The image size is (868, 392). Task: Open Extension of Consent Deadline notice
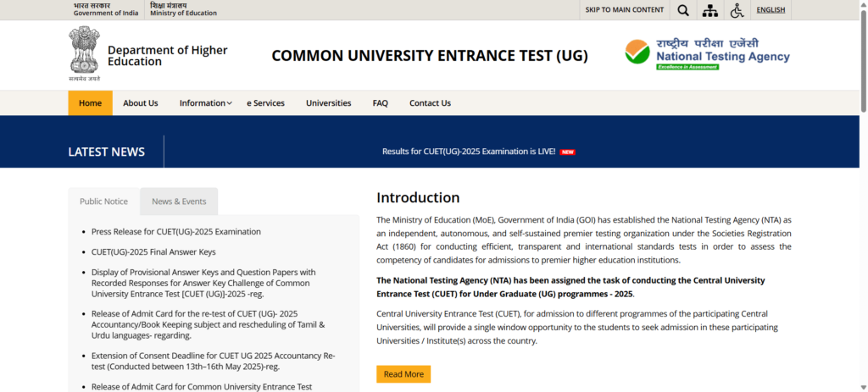213,361
